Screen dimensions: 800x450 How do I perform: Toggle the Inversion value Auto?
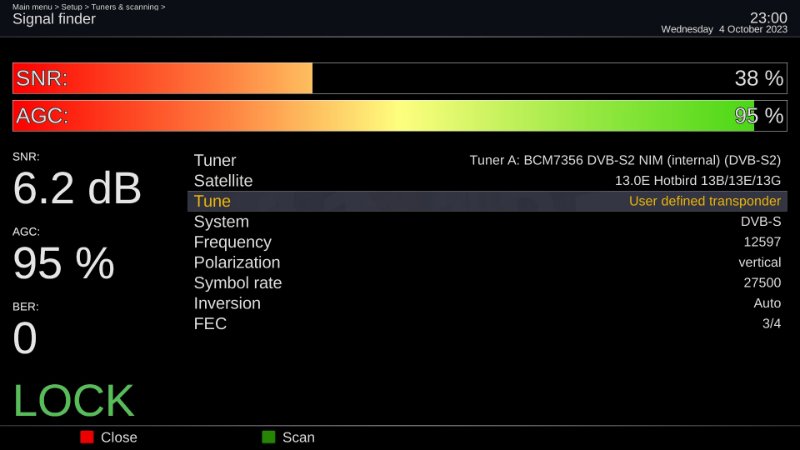click(767, 303)
